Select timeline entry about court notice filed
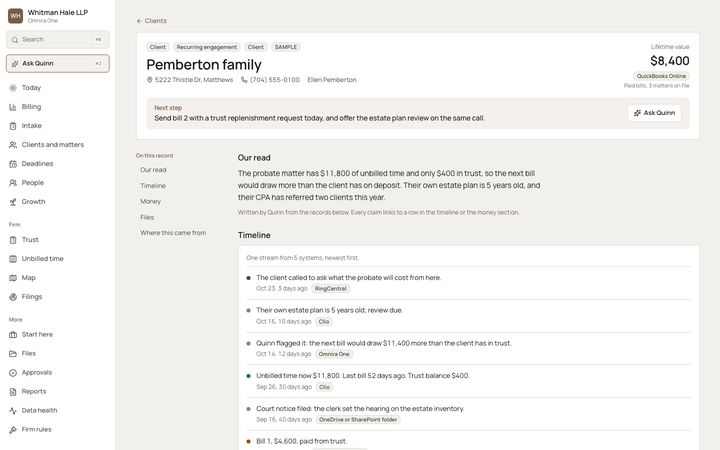 click(x=468, y=414)
